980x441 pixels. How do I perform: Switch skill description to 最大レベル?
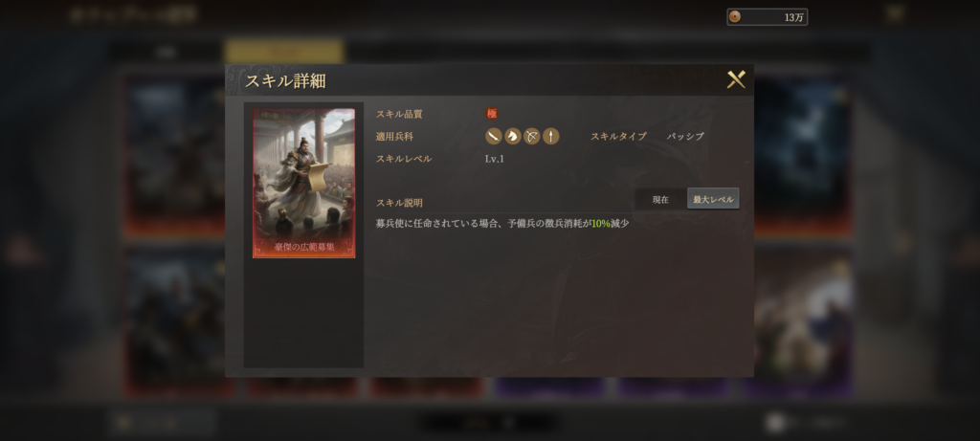click(713, 199)
